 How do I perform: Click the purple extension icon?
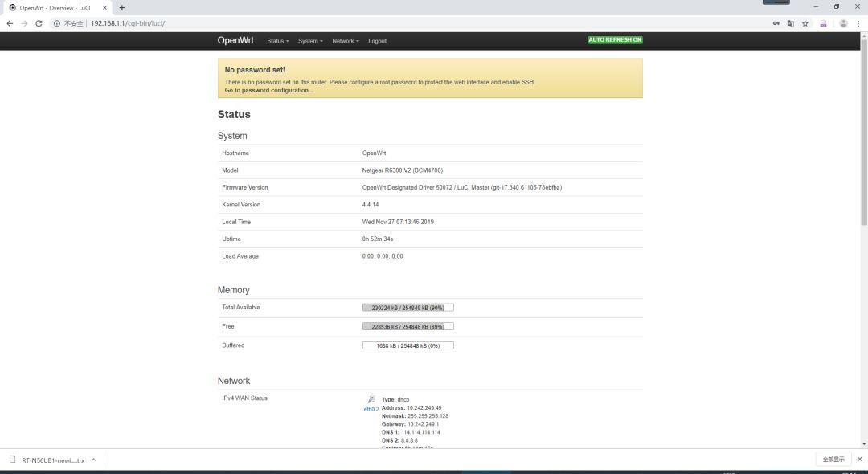point(823,23)
